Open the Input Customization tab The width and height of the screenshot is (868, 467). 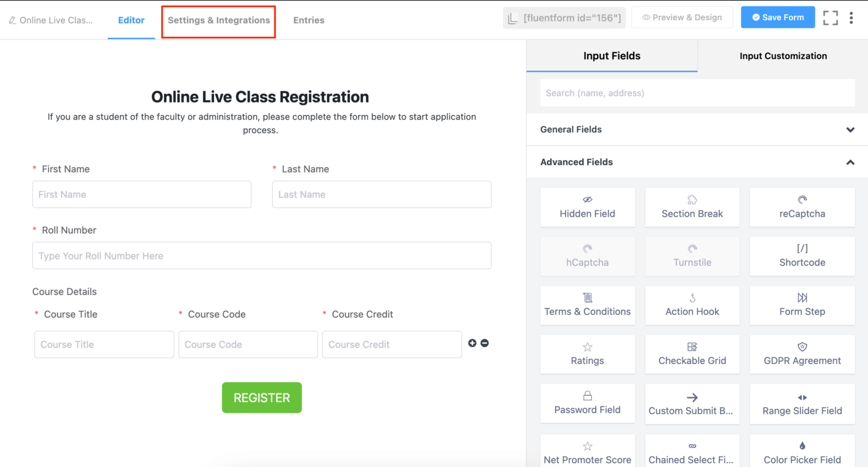(x=783, y=56)
